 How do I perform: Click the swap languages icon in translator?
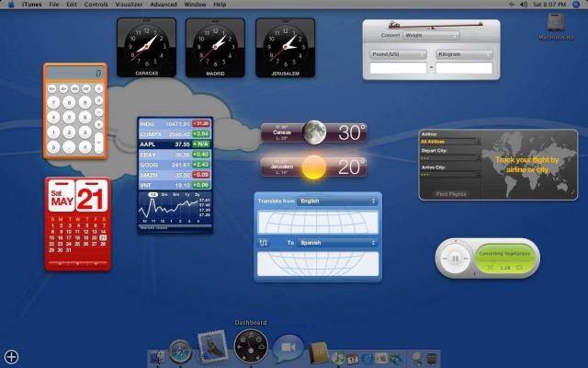[x=264, y=243]
